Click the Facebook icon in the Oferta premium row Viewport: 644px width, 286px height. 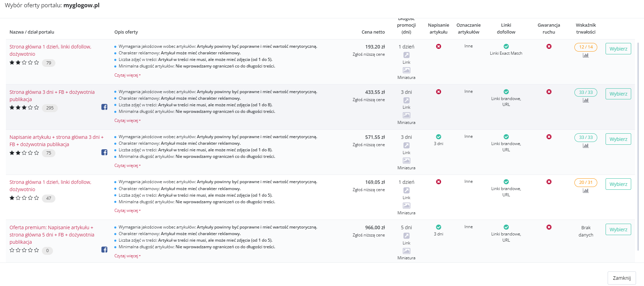(x=104, y=250)
